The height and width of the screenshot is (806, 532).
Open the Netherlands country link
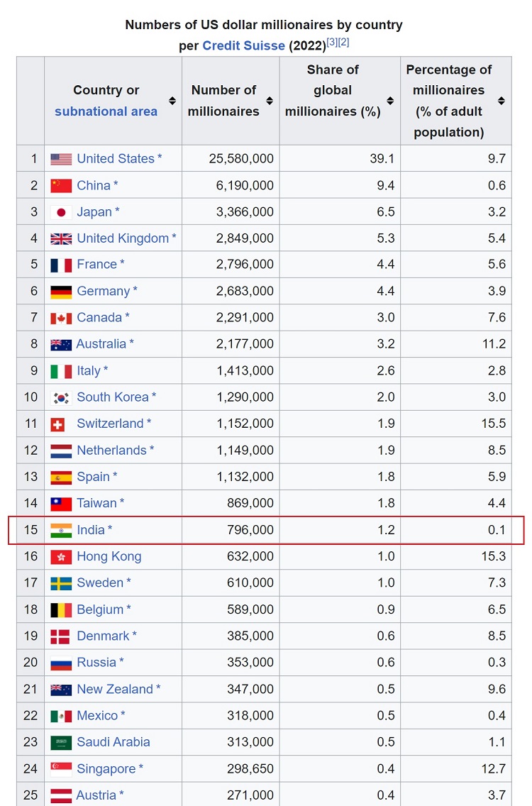point(111,451)
